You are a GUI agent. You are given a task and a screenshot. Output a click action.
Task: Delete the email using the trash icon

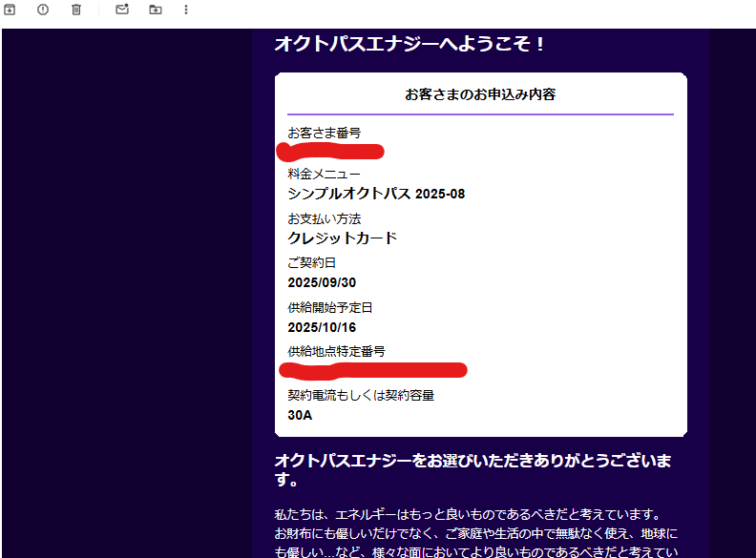point(76,10)
